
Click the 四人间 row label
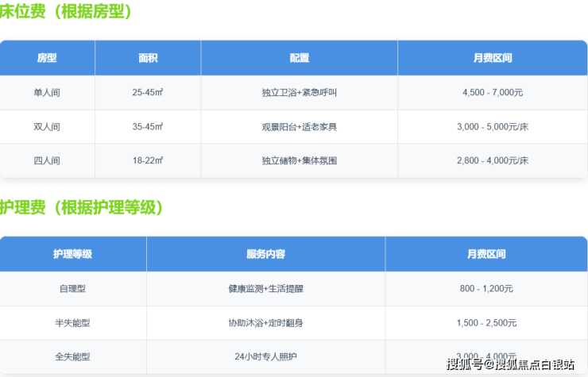tap(47, 160)
